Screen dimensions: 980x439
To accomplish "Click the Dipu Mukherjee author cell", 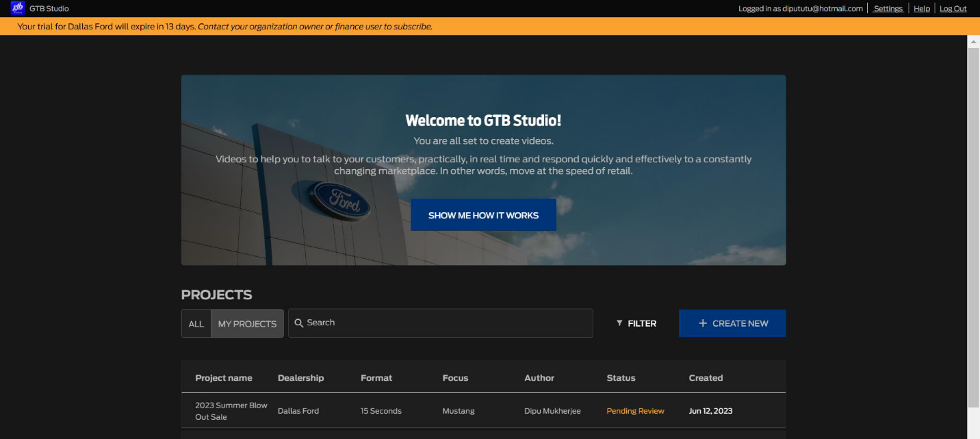I will point(552,411).
